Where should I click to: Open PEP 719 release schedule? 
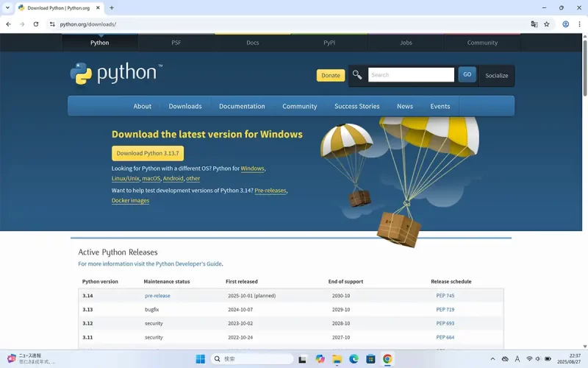click(445, 310)
